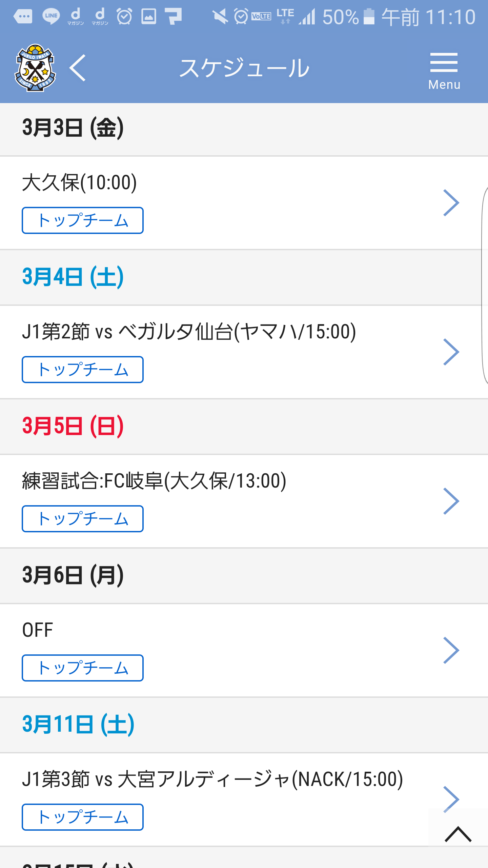Tap the LINE notification icon in status bar

click(51, 16)
